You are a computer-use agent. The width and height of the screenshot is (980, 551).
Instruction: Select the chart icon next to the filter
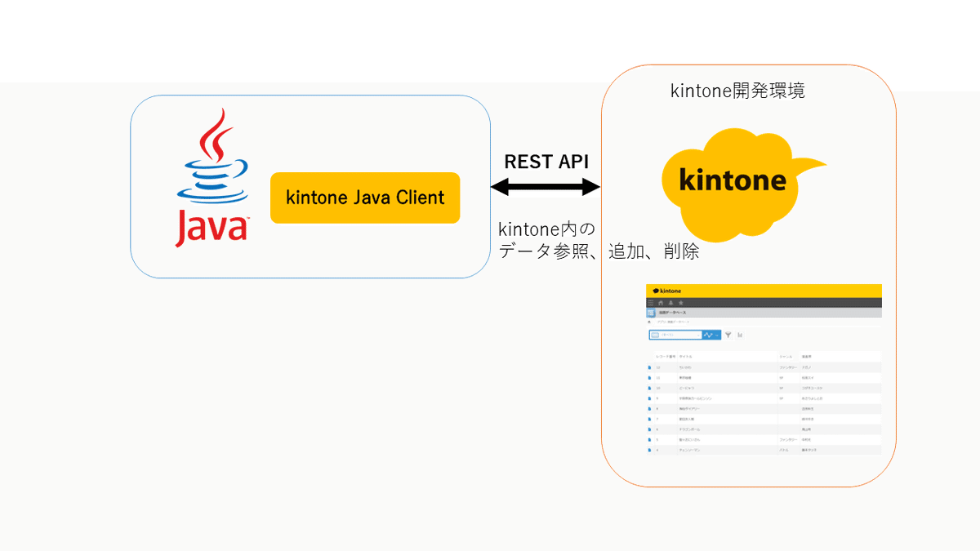(740, 335)
